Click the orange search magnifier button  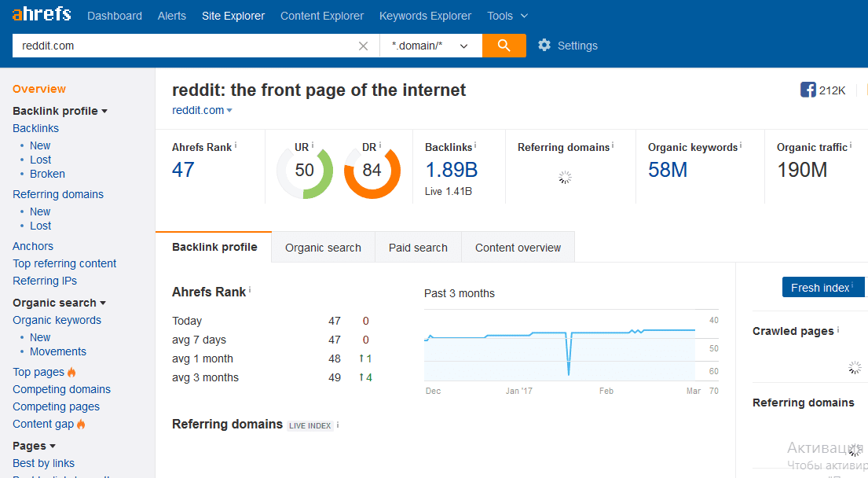tap(504, 46)
